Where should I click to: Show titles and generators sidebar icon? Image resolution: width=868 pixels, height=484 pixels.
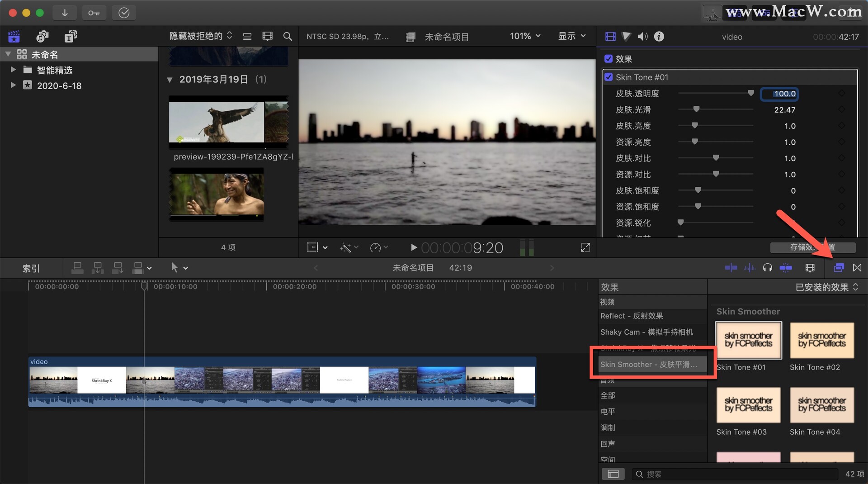coord(71,36)
